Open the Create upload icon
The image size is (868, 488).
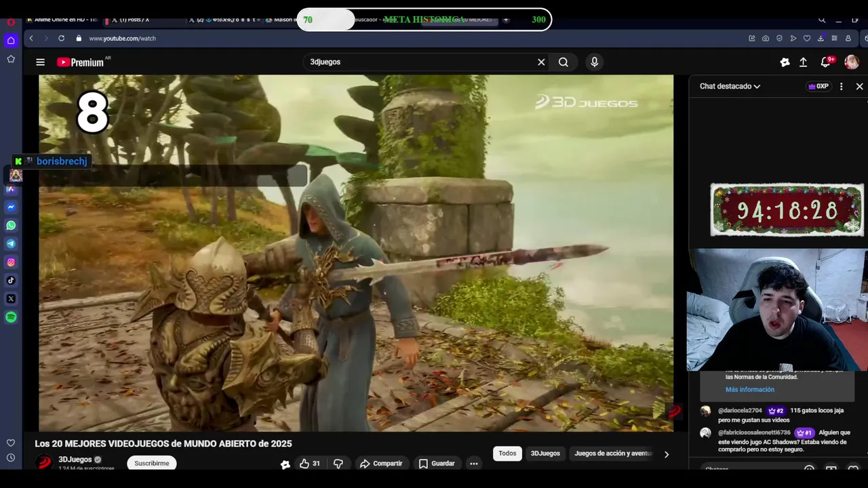pos(803,62)
